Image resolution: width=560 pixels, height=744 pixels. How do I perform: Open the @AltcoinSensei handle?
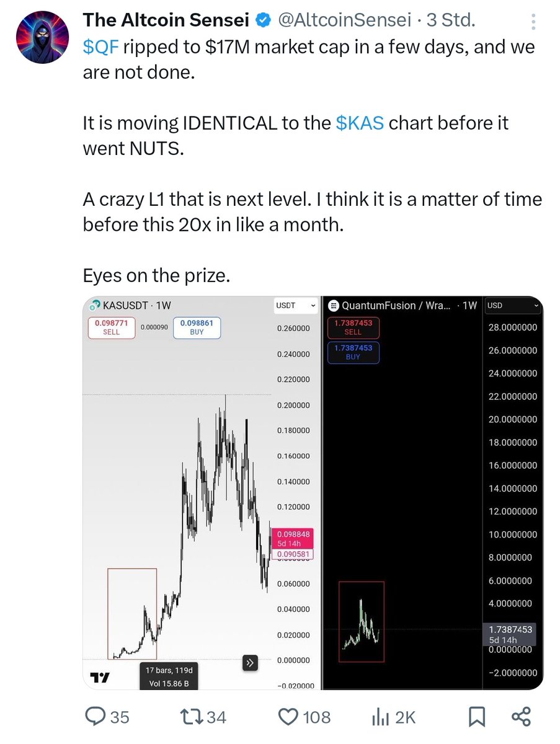345,20
